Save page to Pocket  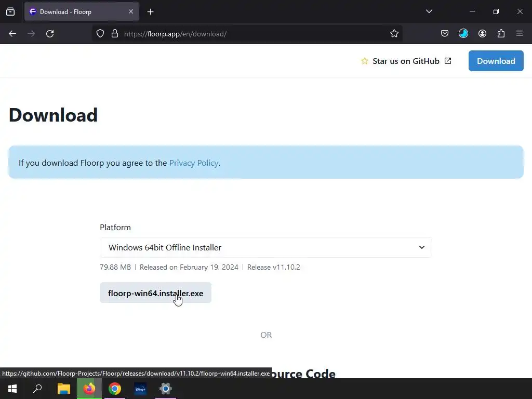pos(445,33)
